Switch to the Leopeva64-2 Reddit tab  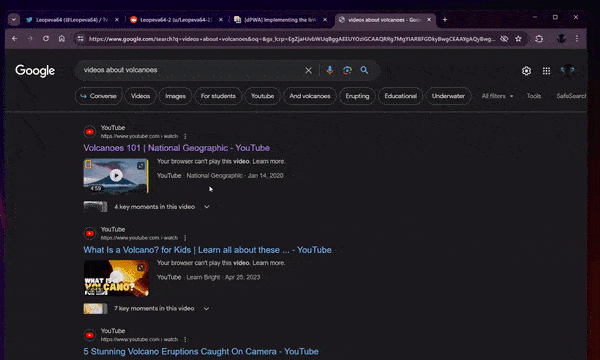point(176,20)
